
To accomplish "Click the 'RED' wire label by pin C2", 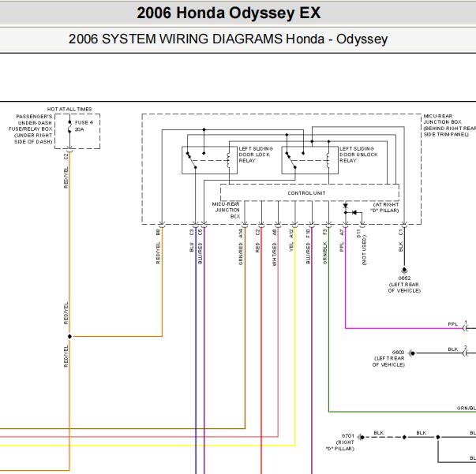I will pos(257,247).
